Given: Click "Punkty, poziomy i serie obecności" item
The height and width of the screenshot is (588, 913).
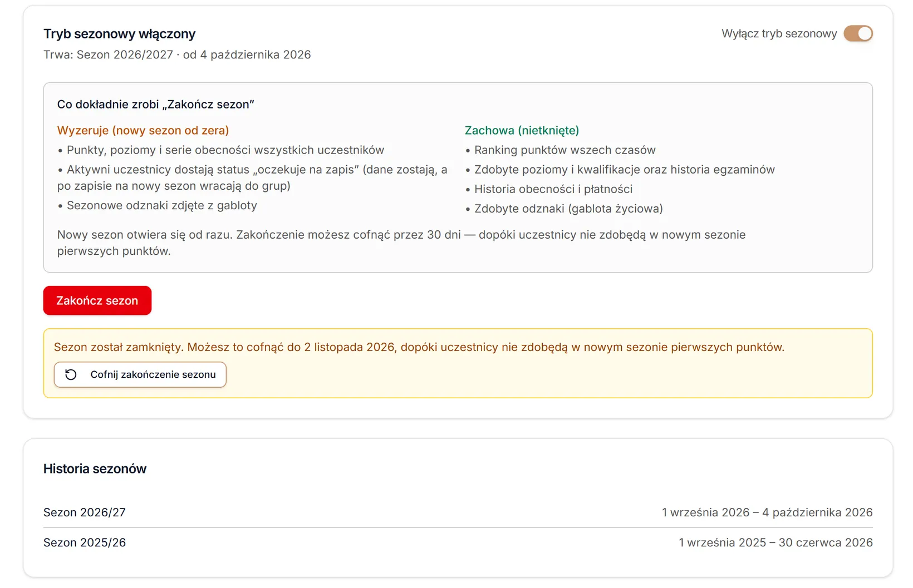Looking at the screenshot, I should click(221, 150).
